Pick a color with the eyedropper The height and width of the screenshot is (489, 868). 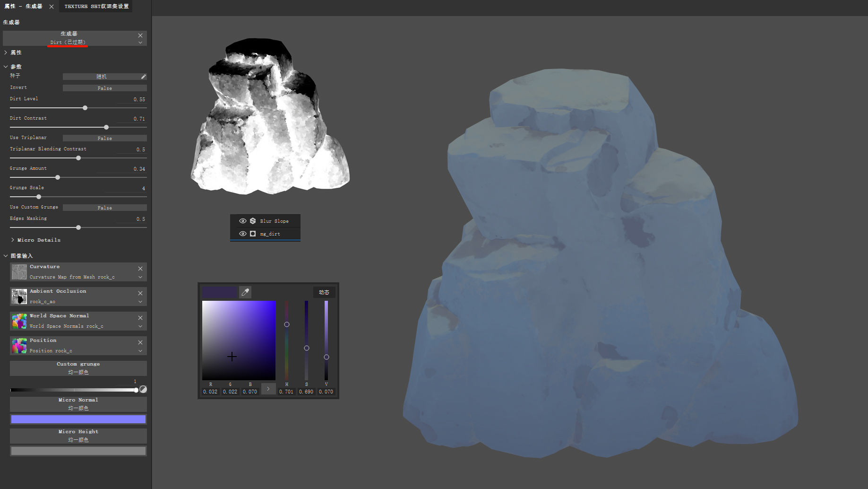click(245, 292)
